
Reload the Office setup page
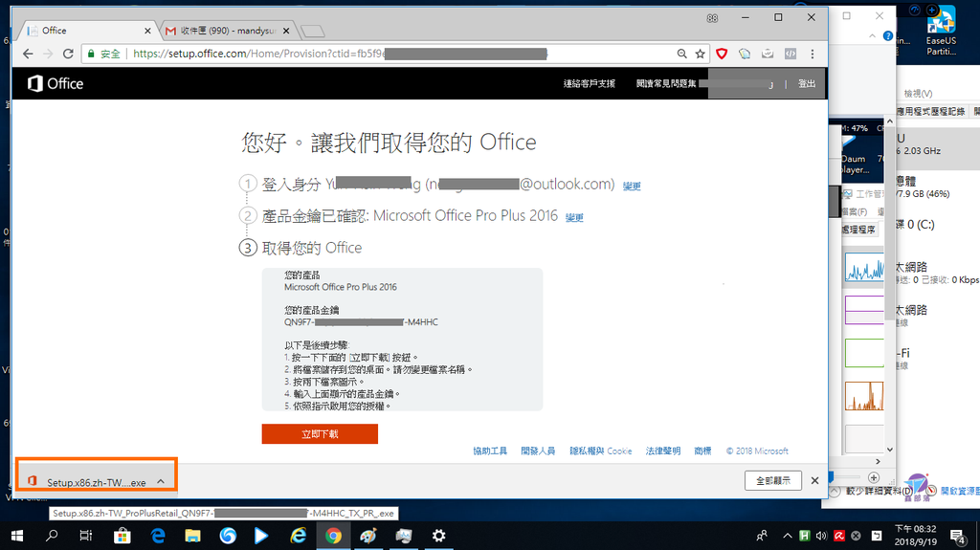(x=68, y=54)
